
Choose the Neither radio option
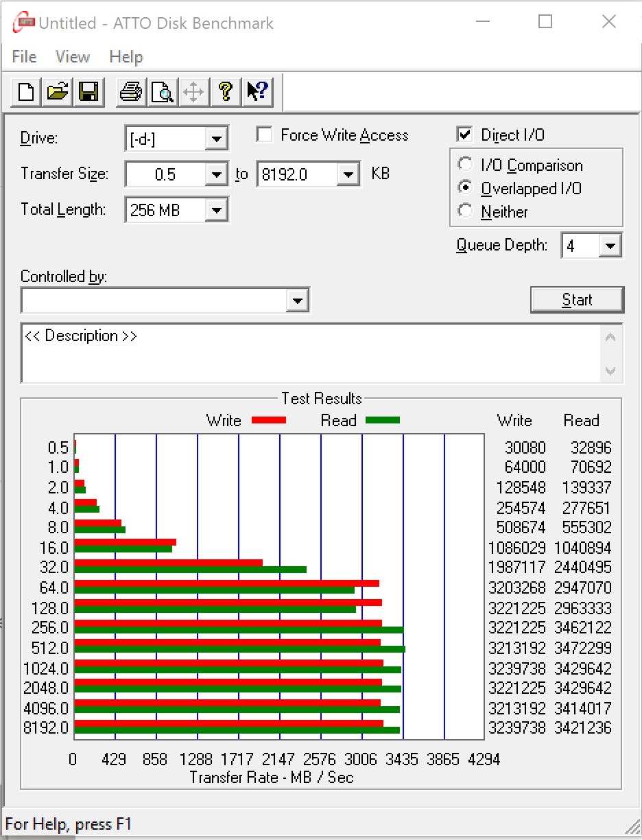click(x=465, y=211)
